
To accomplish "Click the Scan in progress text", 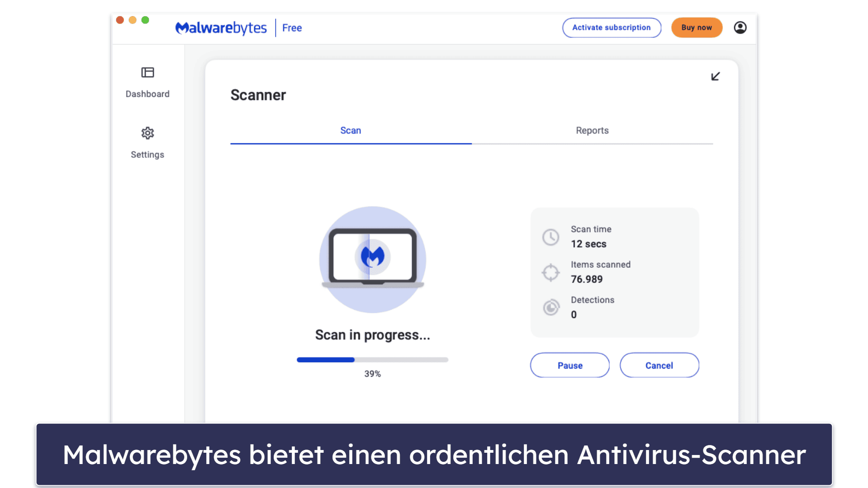I will click(372, 335).
